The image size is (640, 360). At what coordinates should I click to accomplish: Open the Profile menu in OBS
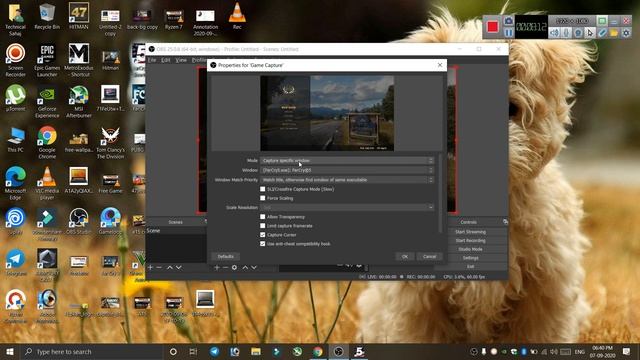[199, 60]
